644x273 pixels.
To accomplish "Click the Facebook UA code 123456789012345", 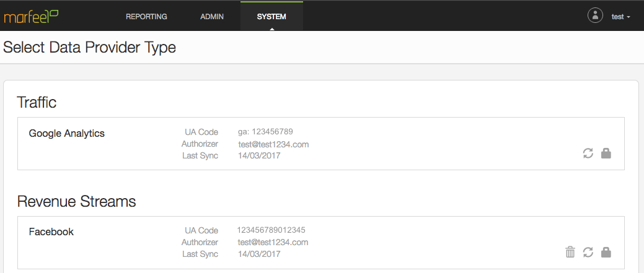I will [x=271, y=230].
